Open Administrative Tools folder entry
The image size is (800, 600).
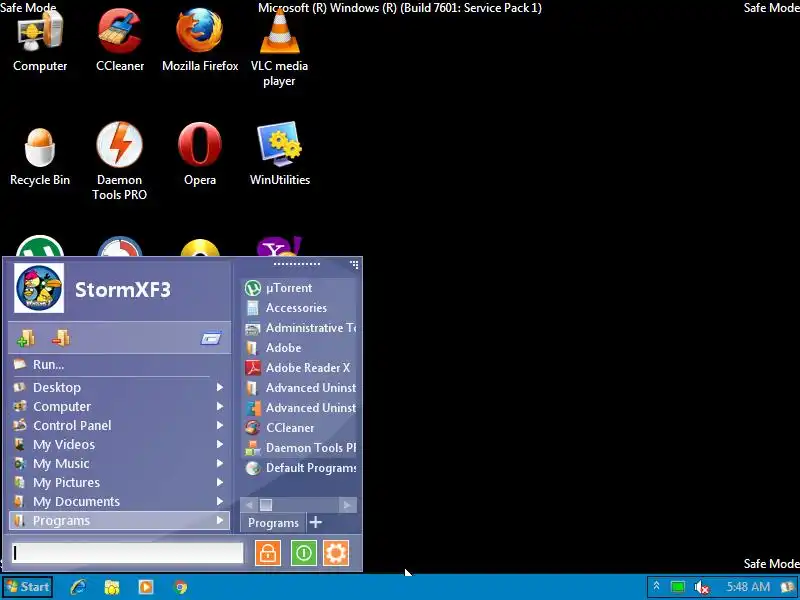pyautogui.click(x=299, y=328)
